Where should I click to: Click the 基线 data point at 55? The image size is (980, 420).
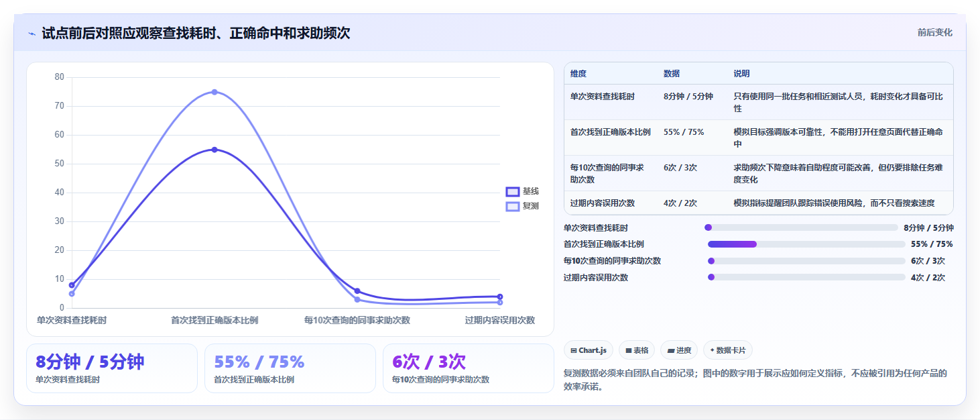[x=215, y=150]
